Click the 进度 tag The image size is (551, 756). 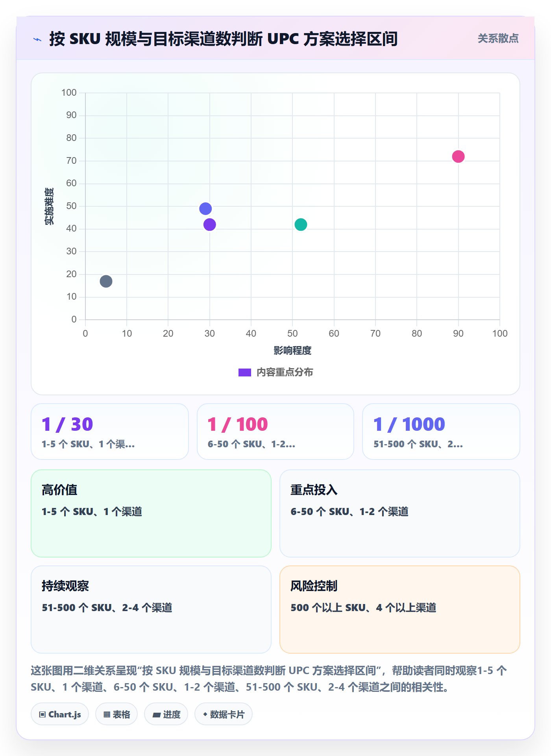click(166, 714)
